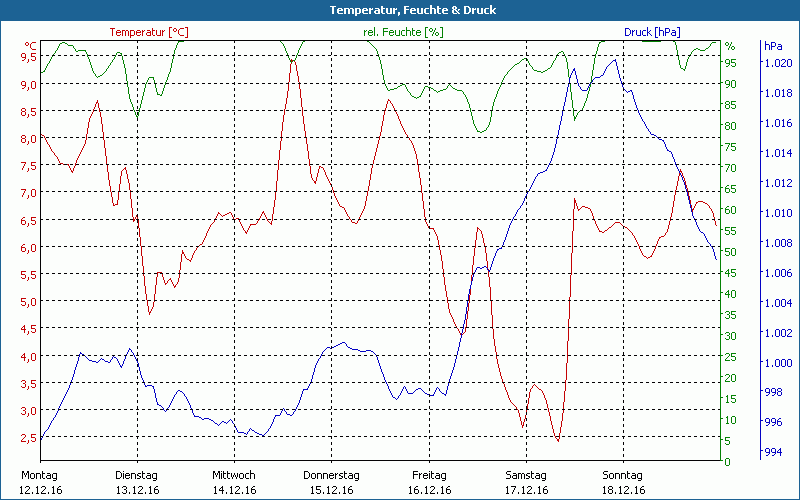800x500 pixels.
Task: Click the 9,5 tick on temperature axis
Action: click(x=29, y=56)
